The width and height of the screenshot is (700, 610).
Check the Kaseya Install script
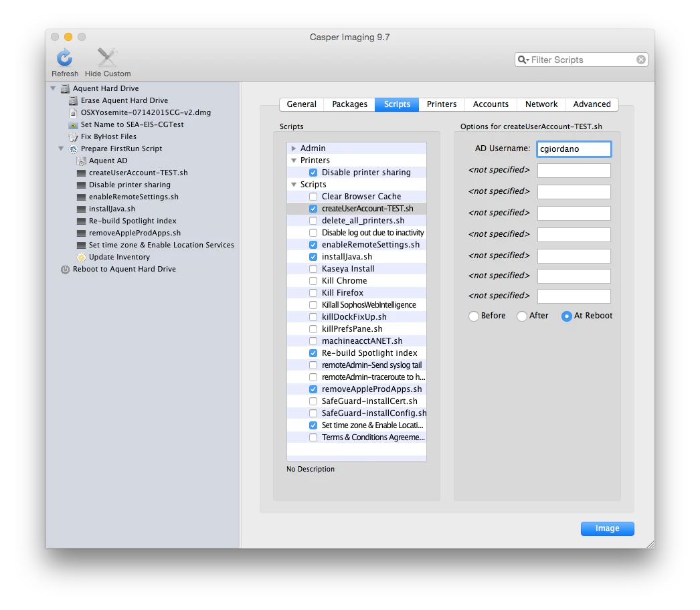pos(313,269)
